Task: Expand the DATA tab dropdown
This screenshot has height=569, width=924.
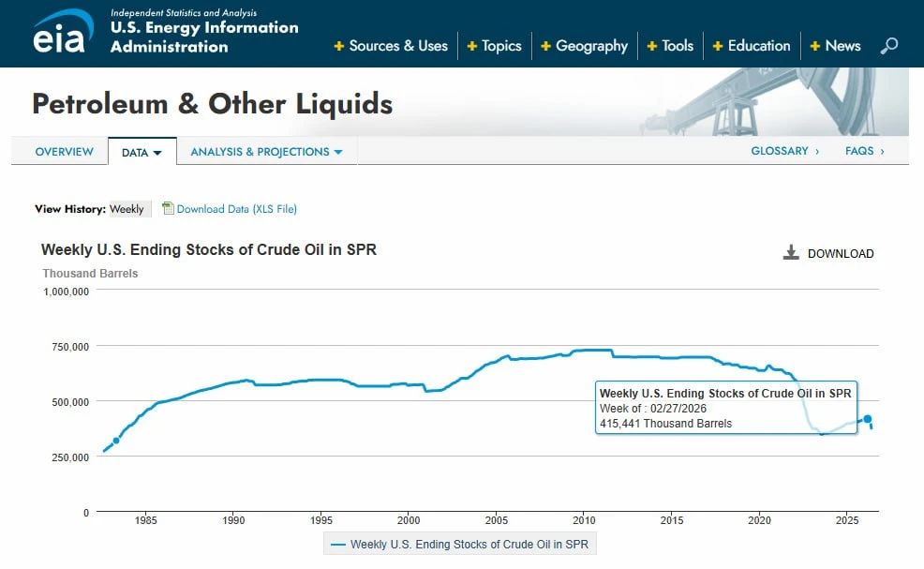Action: pyautogui.click(x=142, y=152)
